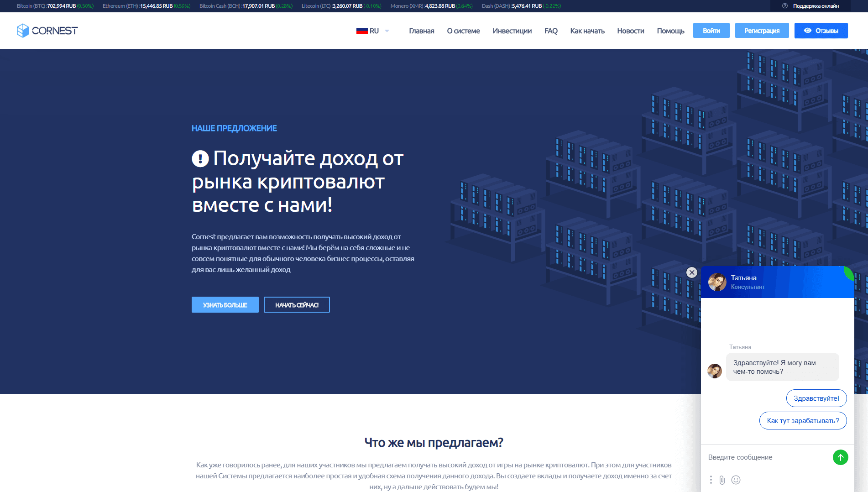Screen dimensions: 868x492
Task: Click the support question mark icon
Action: click(784, 6)
